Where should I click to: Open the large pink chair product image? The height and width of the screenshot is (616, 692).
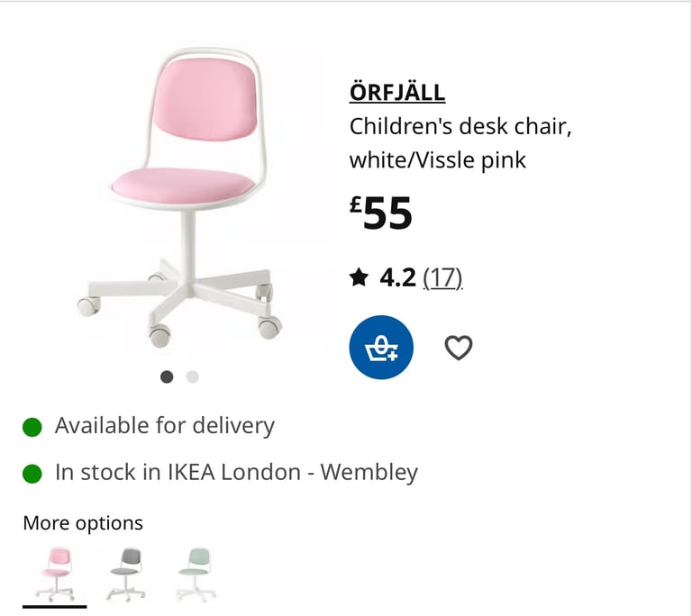(179, 197)
